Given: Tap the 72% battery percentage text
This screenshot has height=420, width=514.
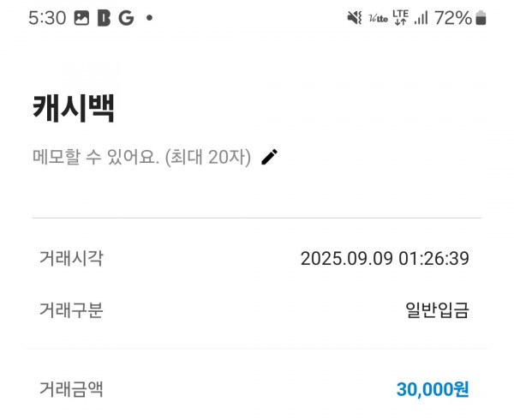Looking at the screenshot, I should (x=453, y=18).
